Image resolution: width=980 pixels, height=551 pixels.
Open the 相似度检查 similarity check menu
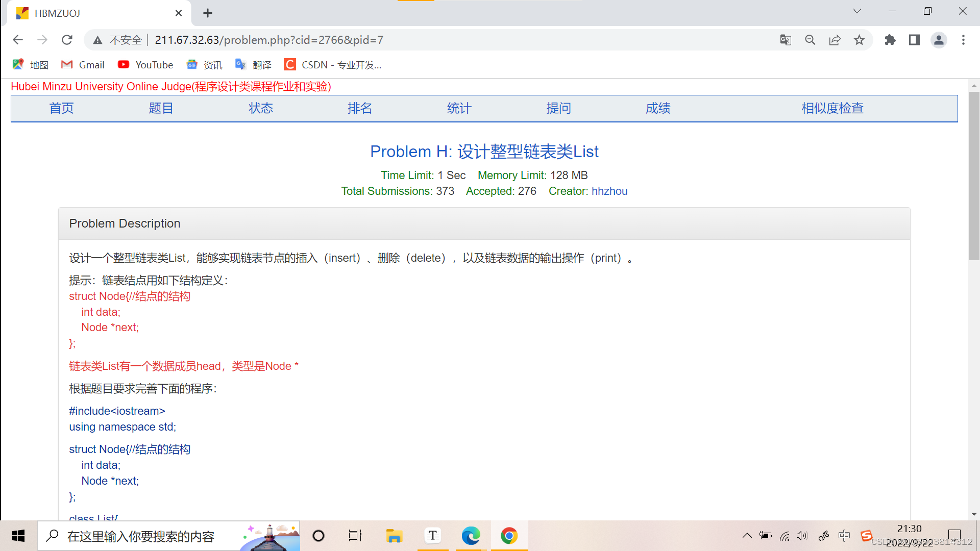pos(832,108)
